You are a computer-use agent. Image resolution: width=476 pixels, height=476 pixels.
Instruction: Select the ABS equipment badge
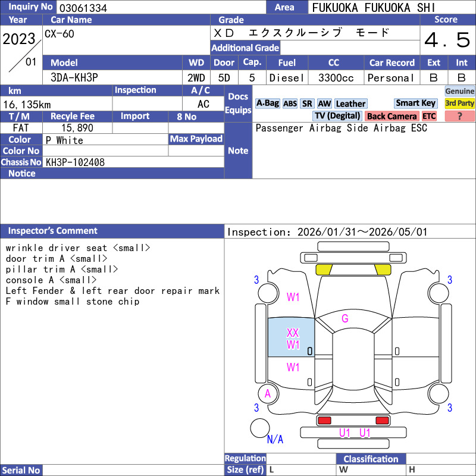coord(290,104)
